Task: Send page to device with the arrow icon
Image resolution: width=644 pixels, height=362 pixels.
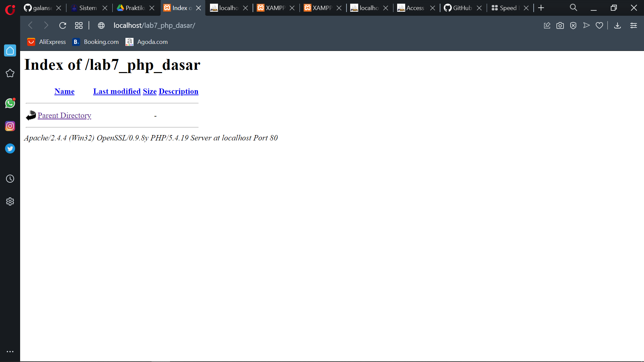Action: 586,25
